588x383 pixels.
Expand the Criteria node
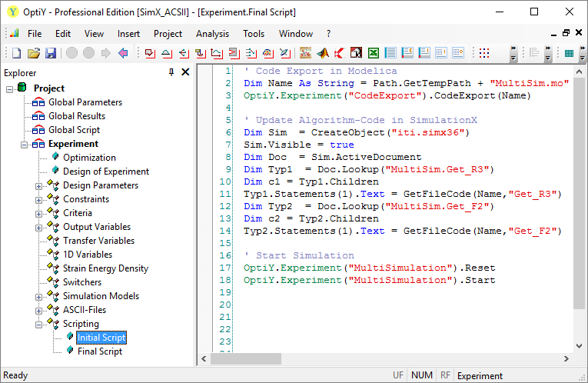click(x=38, y=214)
